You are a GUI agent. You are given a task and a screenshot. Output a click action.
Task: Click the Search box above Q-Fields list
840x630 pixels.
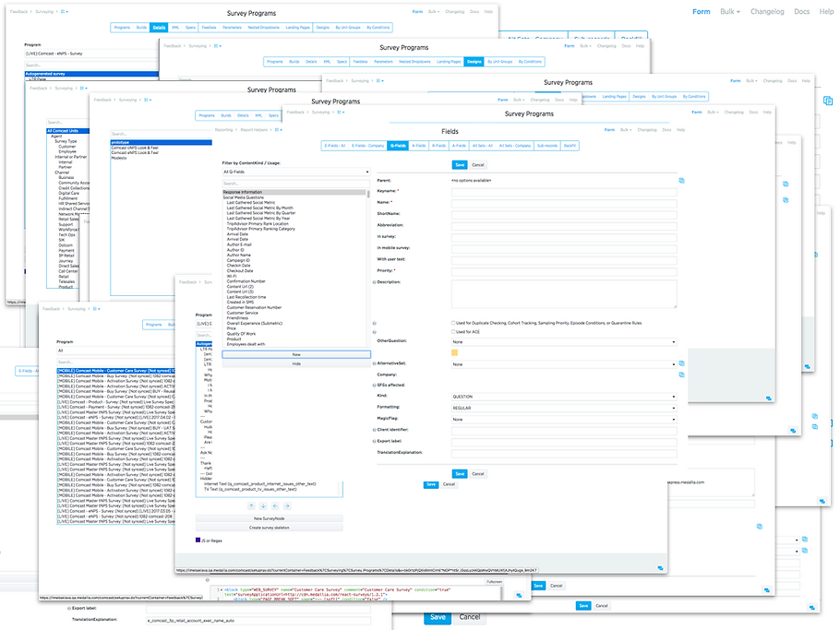click(295, 184)
